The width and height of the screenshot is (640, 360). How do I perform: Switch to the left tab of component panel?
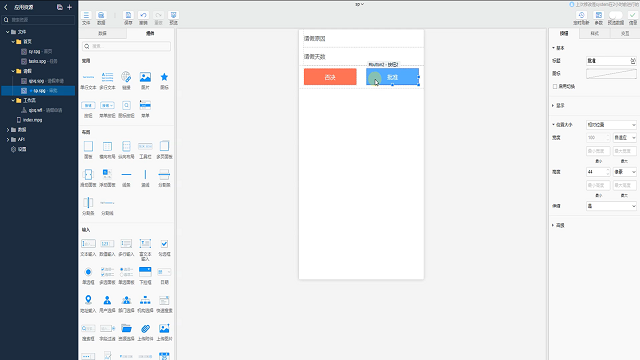pos(102,33)
